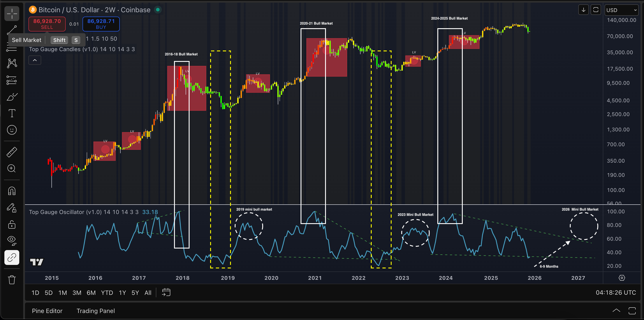Select the '2019 mini bull market' label
The height and width of the screenshot is (320, 644).
pos(254,209)
